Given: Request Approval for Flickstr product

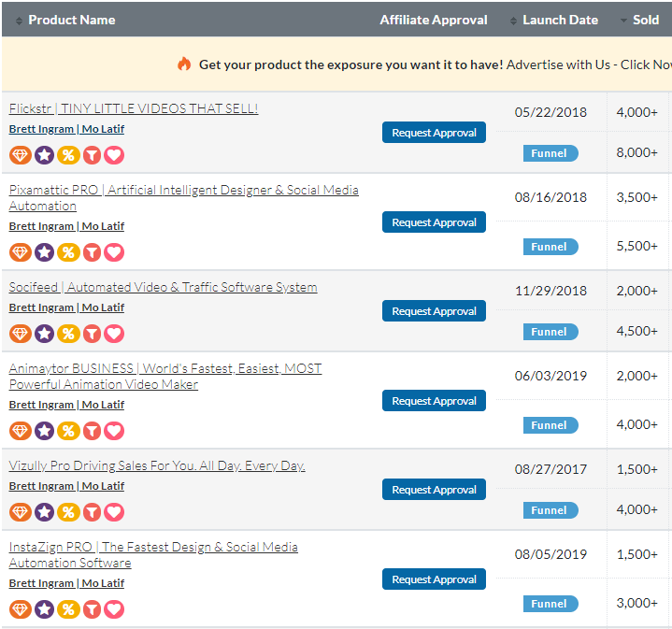Looking at the screenshot, I should [434, 133].
